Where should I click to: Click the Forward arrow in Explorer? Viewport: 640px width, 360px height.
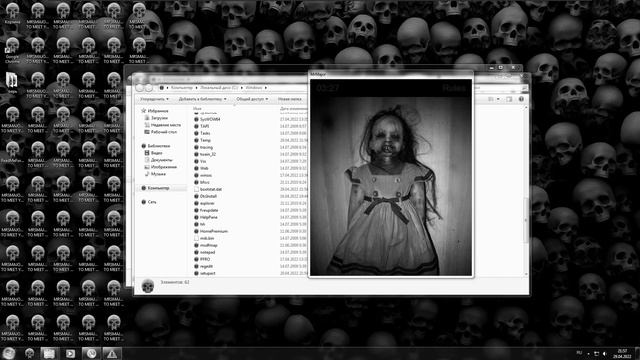149,88
